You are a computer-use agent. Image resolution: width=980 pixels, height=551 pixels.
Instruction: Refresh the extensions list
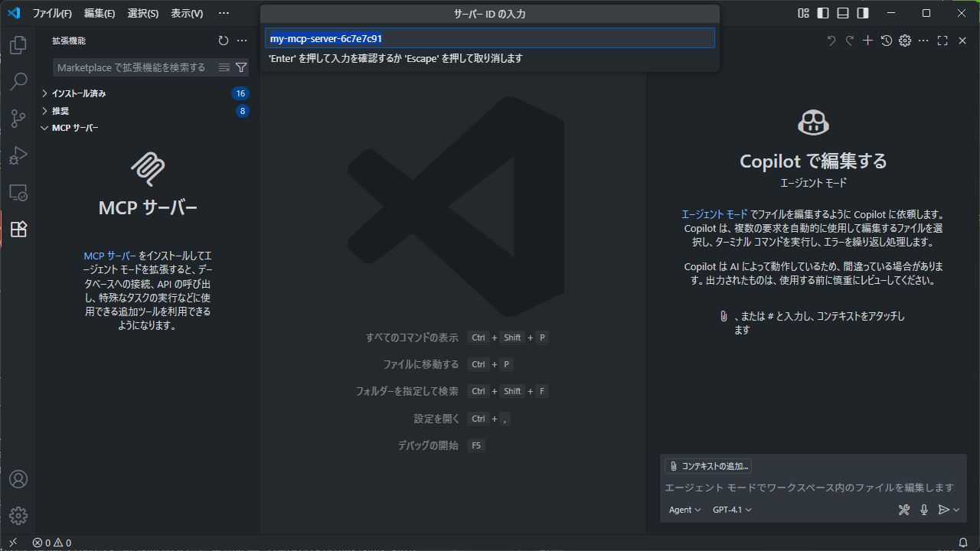pyautogui.click(x=224, y=41)
